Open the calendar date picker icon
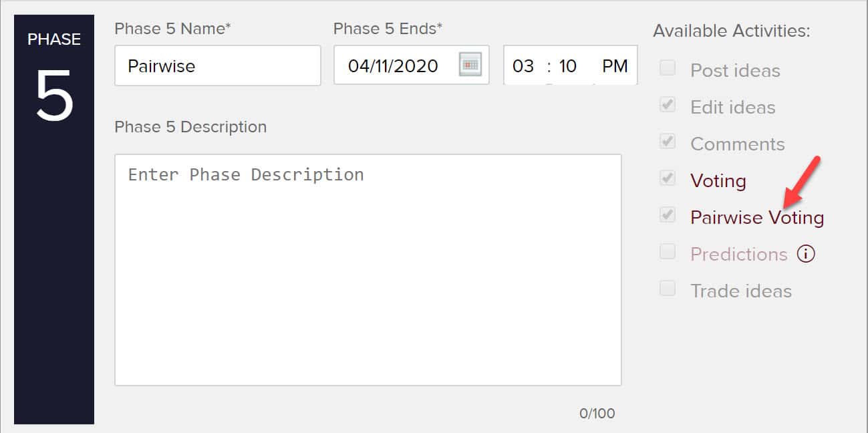868x433 pixels. coord(470,65)
